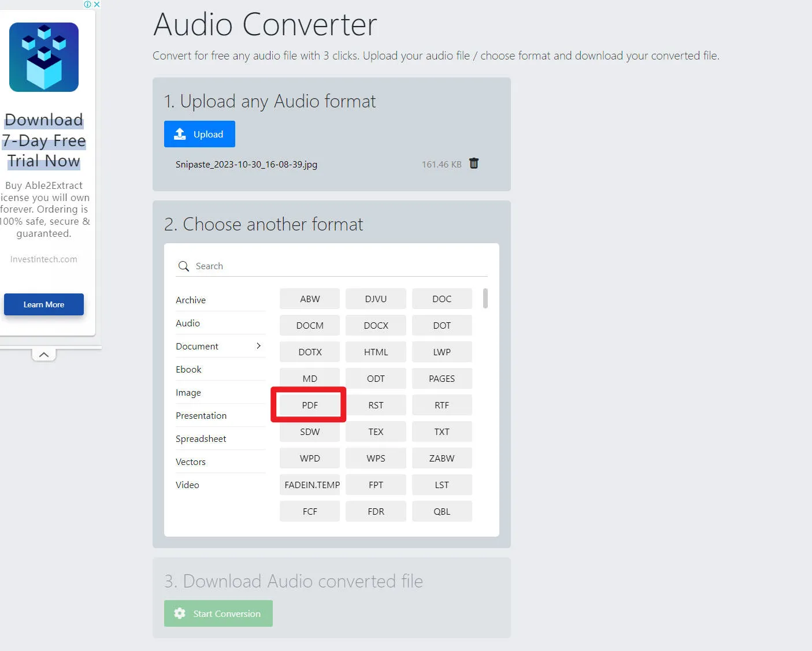Open the Audio format category
This screenshot has width=812, height=651.
tap(187, 323)
